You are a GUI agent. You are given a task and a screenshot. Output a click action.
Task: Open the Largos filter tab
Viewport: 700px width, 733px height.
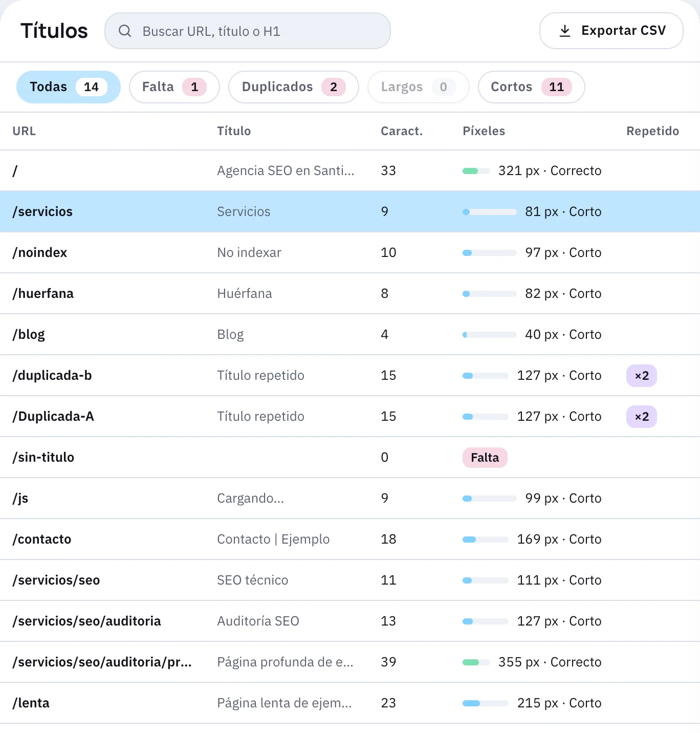419,87
